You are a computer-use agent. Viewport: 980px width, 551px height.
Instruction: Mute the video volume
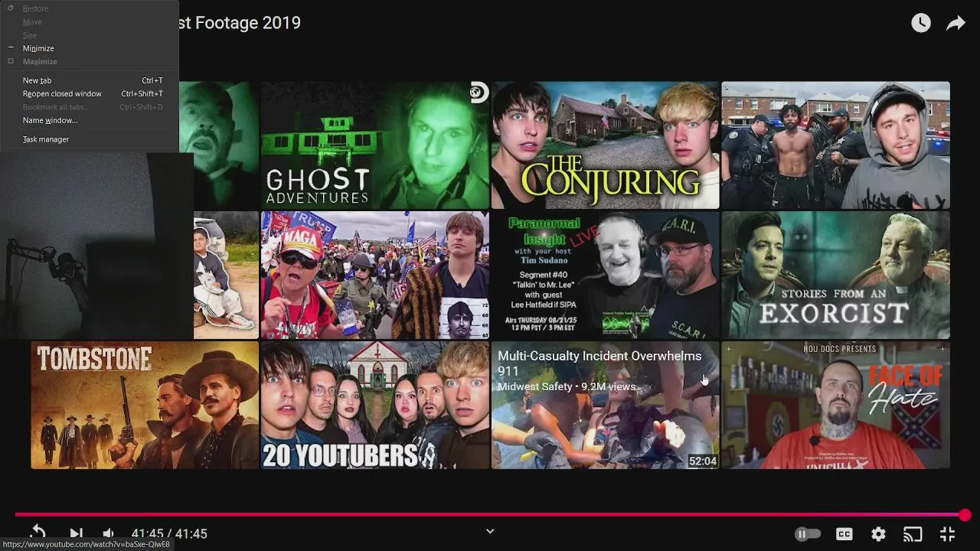[x=108, y=533]
